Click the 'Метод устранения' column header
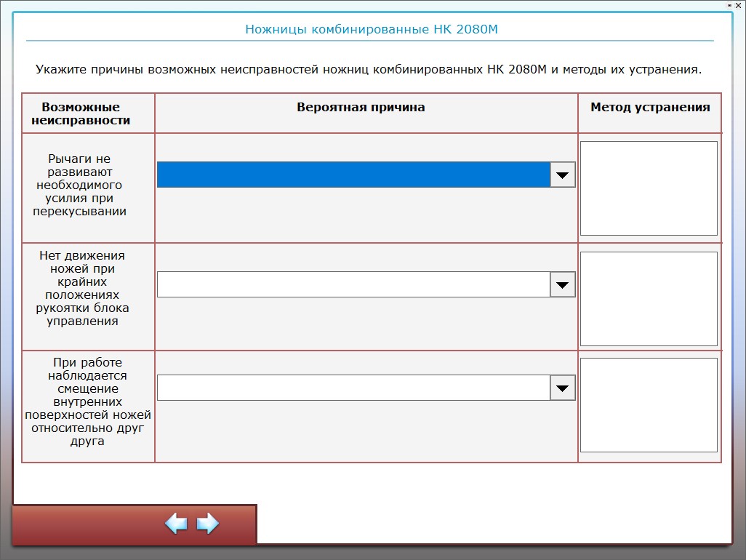 [650, 108]
